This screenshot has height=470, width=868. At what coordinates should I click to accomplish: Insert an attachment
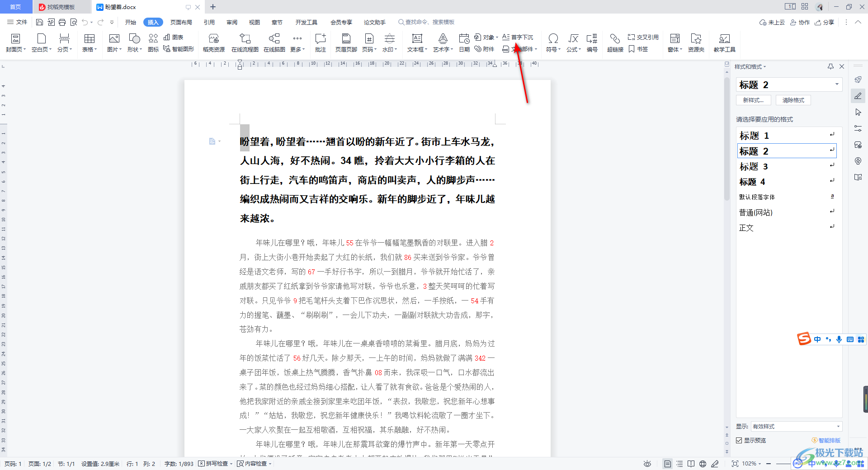pos(484,49)
